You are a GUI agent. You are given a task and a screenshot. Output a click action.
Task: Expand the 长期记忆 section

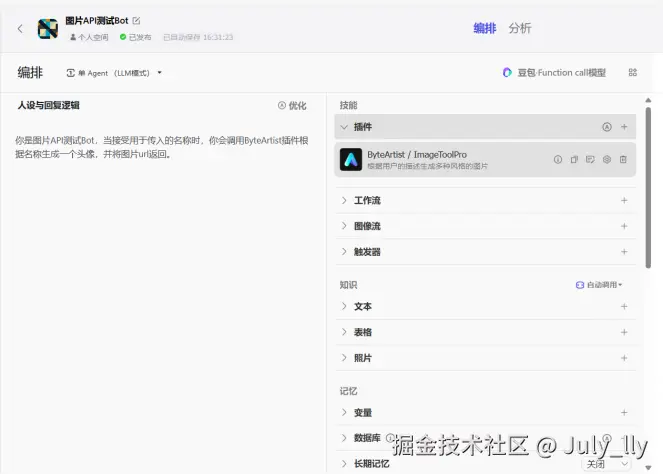[344, 464]
